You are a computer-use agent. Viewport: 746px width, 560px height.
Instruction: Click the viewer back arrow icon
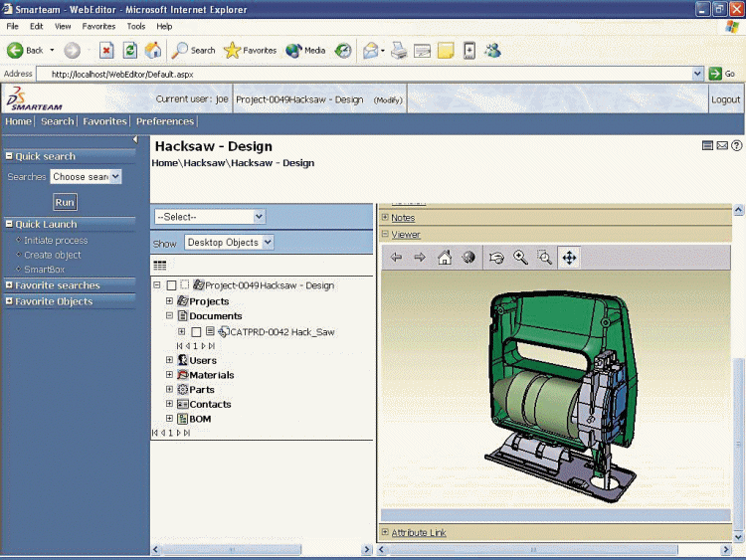[x=396, y=258]
